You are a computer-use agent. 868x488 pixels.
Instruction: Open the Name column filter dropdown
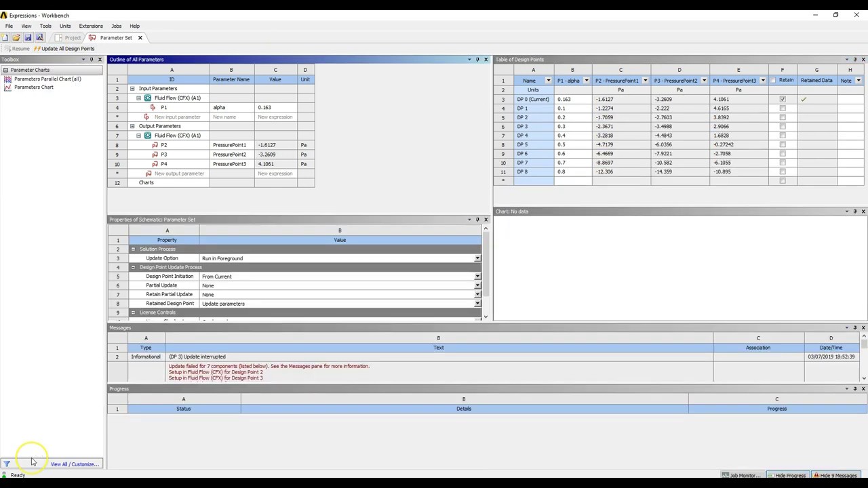click(548, 81)
